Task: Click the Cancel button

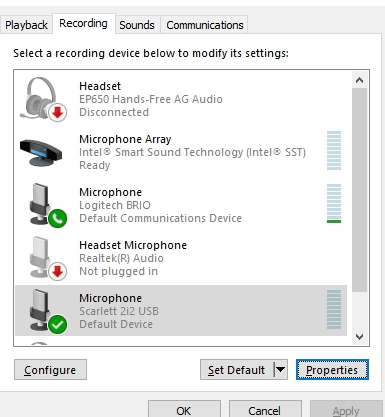Action: tap(265, 410)
